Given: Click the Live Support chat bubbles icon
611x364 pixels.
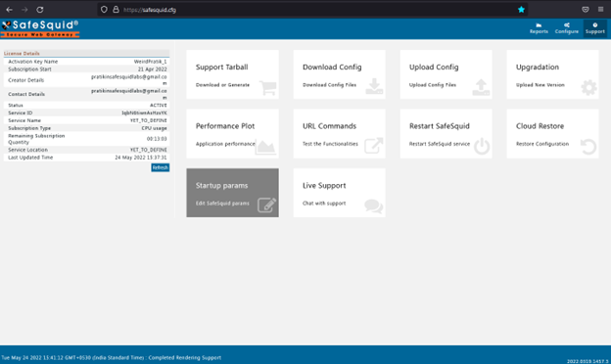Looking at the screenshot, I should (373, 205).
